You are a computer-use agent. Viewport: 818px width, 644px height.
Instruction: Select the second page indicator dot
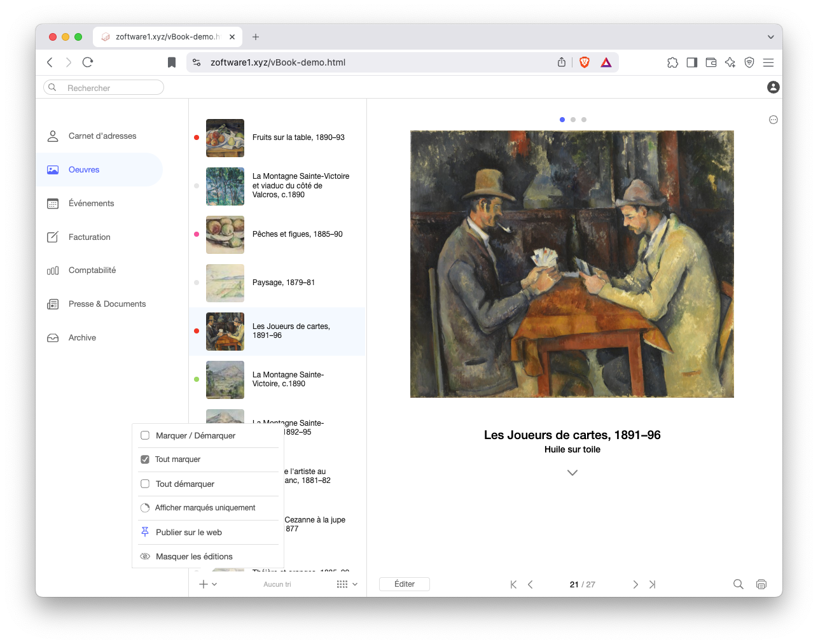572,119
